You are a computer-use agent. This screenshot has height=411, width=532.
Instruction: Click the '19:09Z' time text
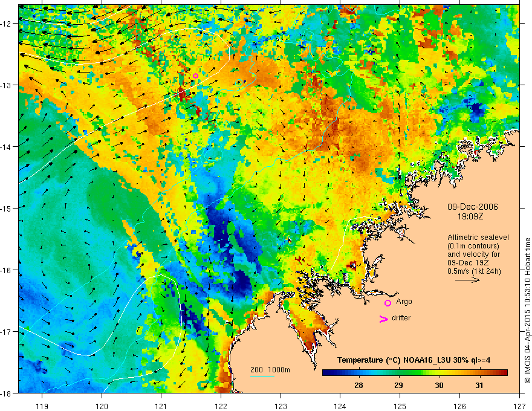470,216
